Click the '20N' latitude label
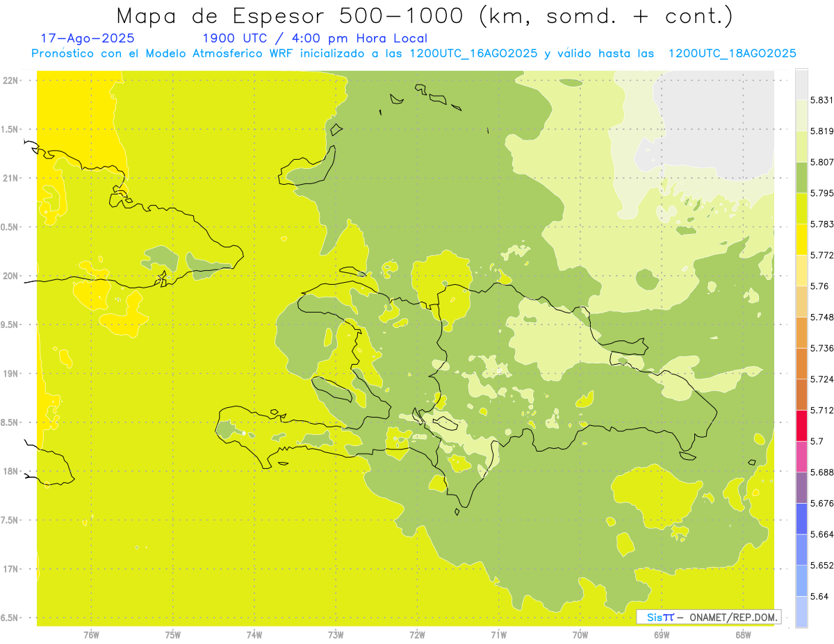The height and width of the screenshot is (644, 834). pos(12,276)
